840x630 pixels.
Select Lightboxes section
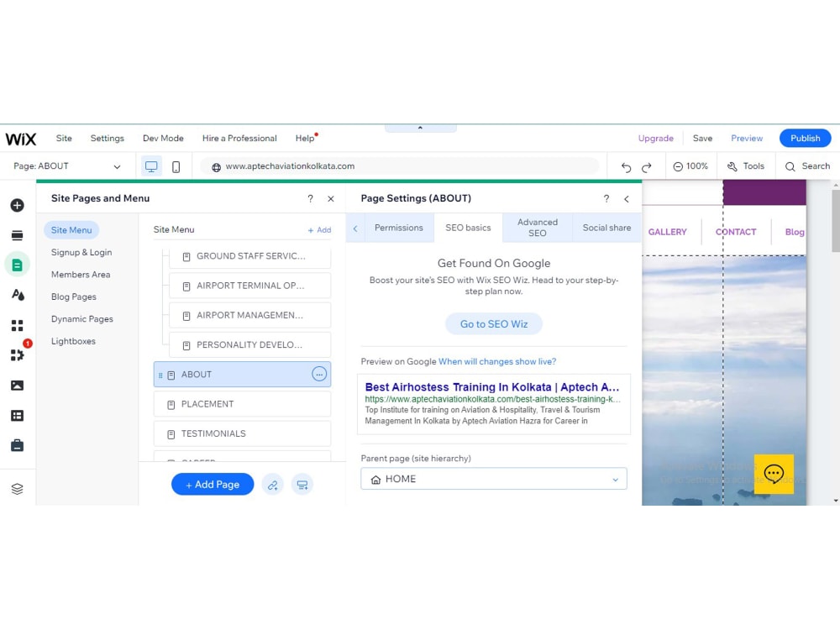pyautogui.click(x=73, y=341)
